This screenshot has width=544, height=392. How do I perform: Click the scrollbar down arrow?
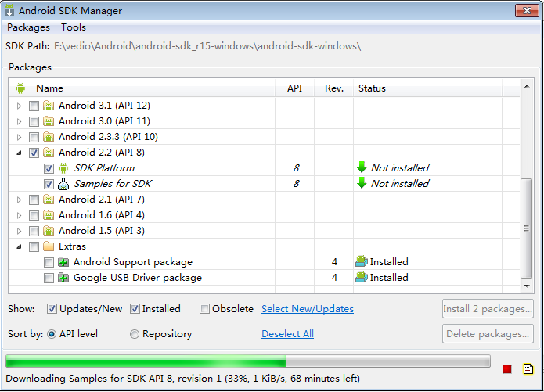pos(527,286)
